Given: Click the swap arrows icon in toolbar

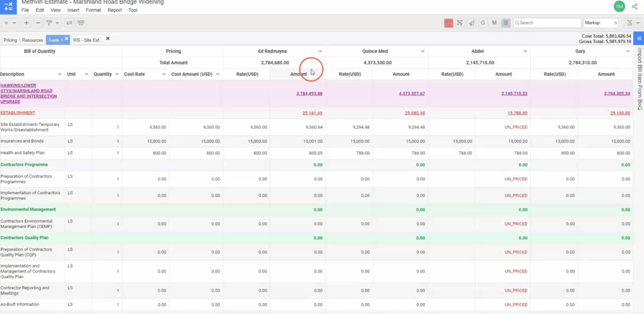Looking at the screenshot, I should 69,23.
